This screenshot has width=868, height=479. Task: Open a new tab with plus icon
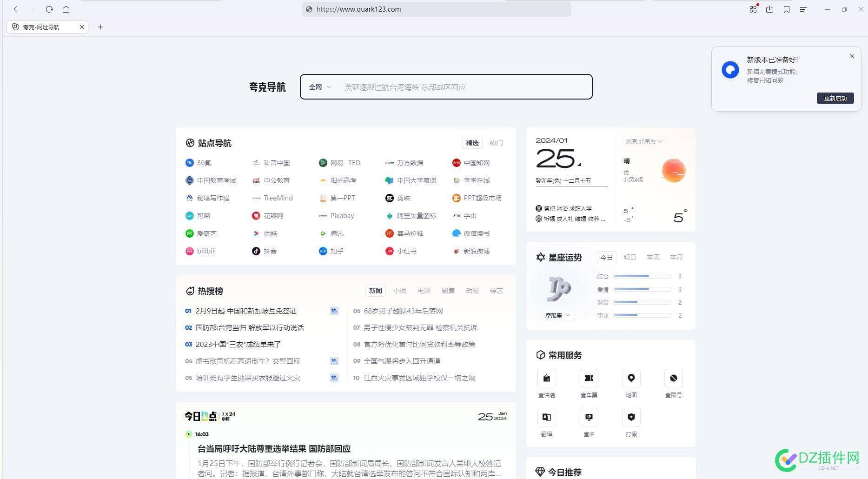100,27
